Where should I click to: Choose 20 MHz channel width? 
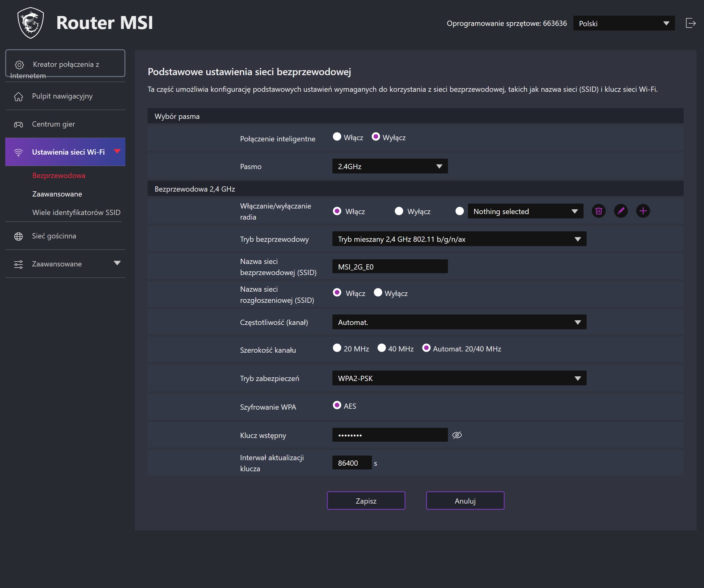(337, 348)
